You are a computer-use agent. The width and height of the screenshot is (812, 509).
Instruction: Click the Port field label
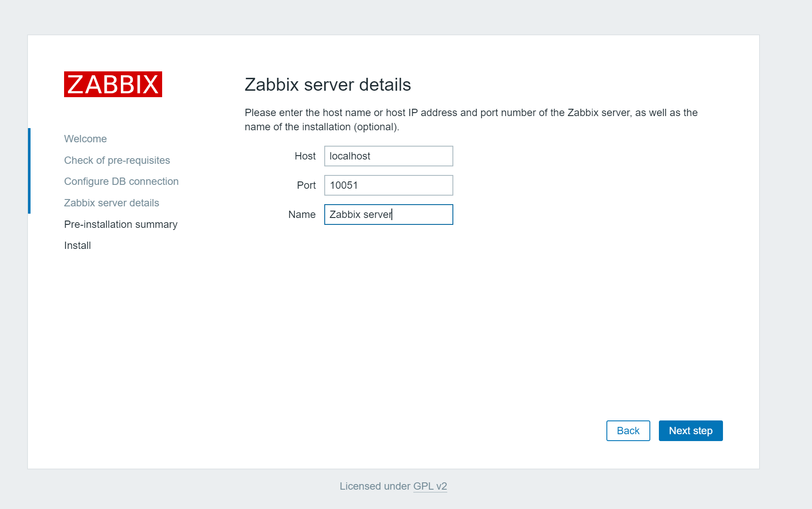306,185
